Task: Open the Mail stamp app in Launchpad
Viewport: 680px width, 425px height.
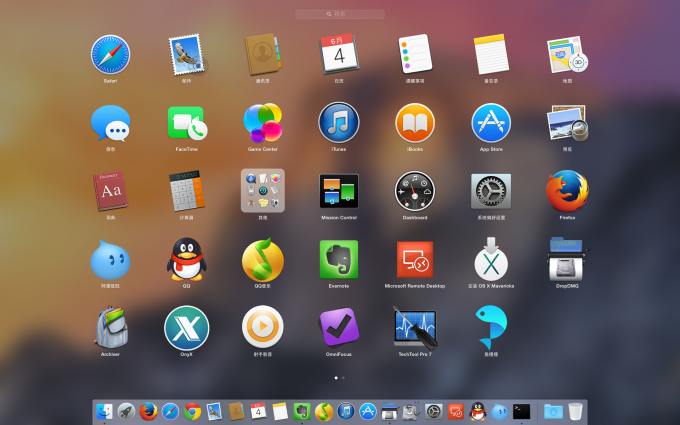Action: pyautogui.click(x=186, y=55)
